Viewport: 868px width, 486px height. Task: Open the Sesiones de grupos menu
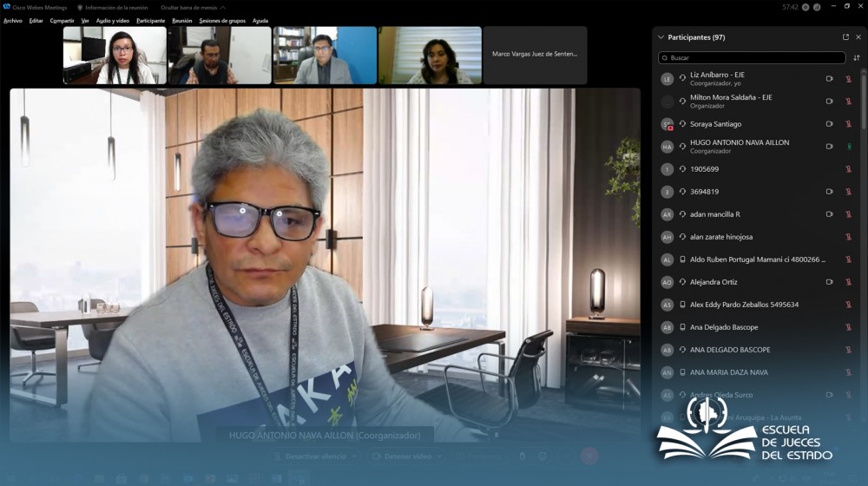pyautogui.click(x=221, y=21)
